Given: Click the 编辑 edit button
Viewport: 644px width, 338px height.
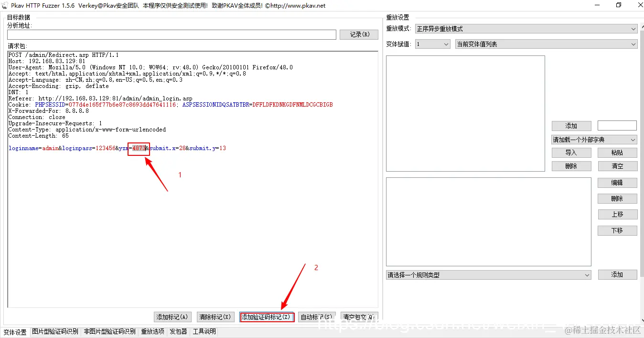Looking at the screenshot, I should (x=617, y=183).
